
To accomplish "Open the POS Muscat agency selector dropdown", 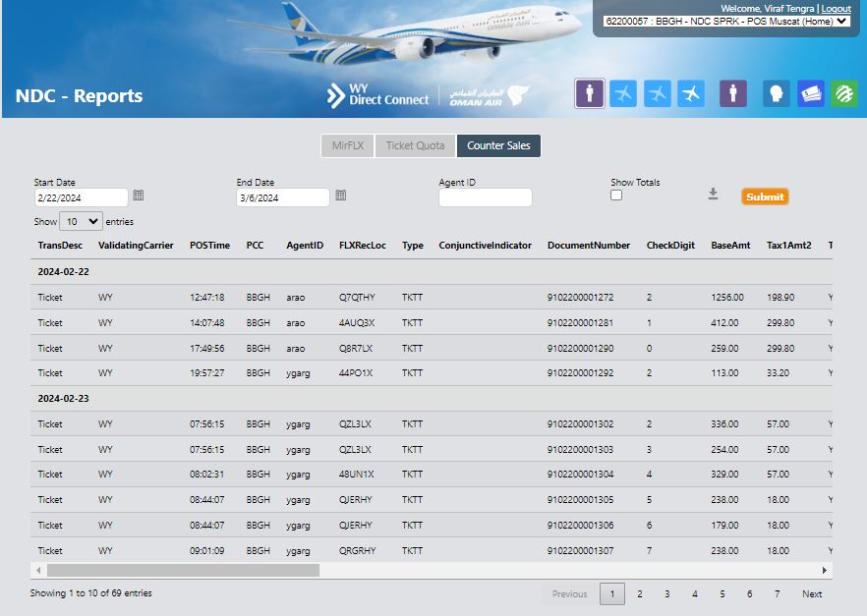I will (726, 21).
